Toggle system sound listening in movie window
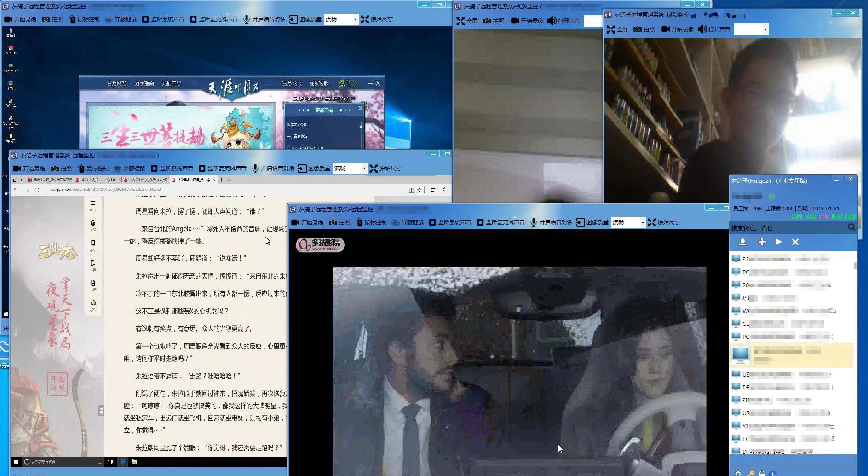 (450, 222)
